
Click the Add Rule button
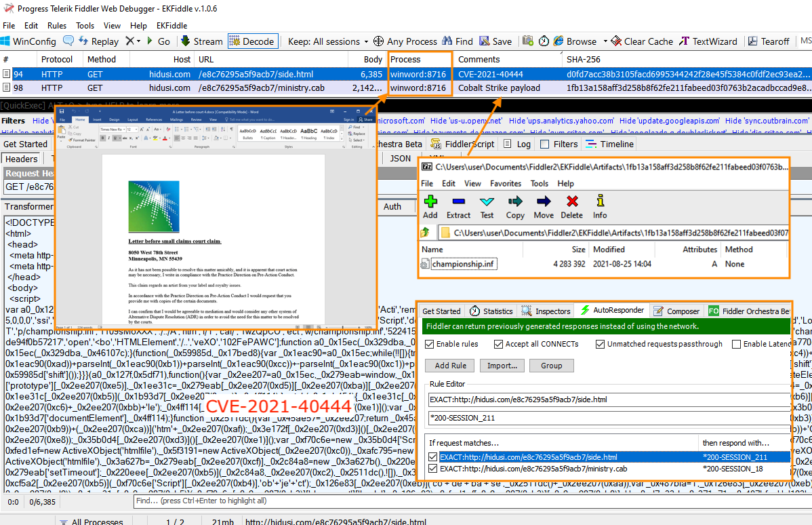451,366
